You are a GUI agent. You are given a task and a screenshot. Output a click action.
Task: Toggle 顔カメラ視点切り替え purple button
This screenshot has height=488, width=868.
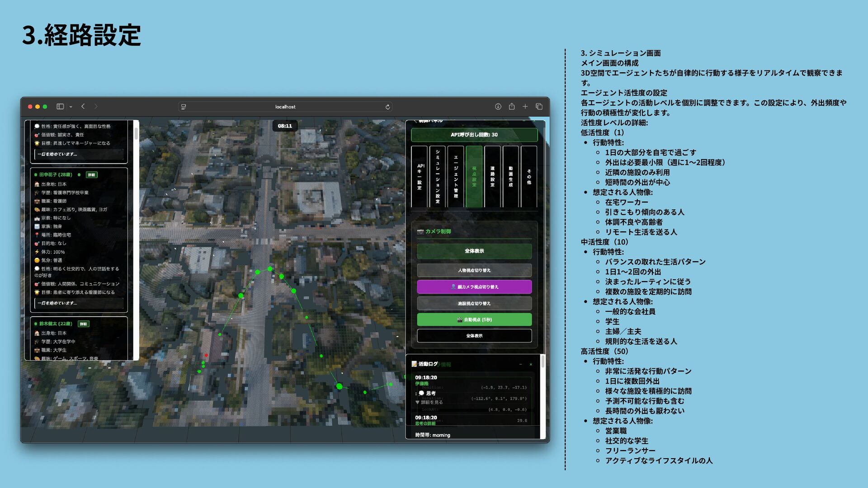(474, 287)
